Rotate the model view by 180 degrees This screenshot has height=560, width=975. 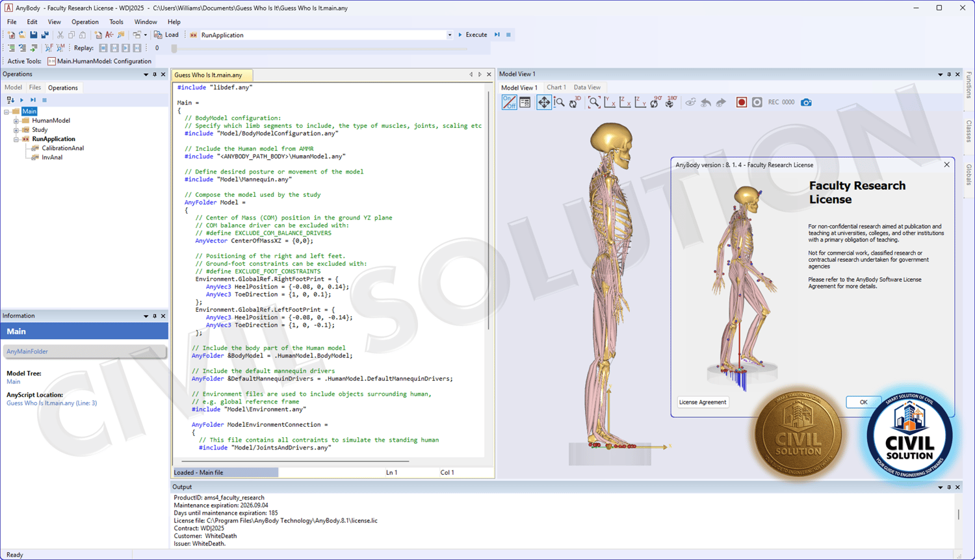(x=671, y=102)
